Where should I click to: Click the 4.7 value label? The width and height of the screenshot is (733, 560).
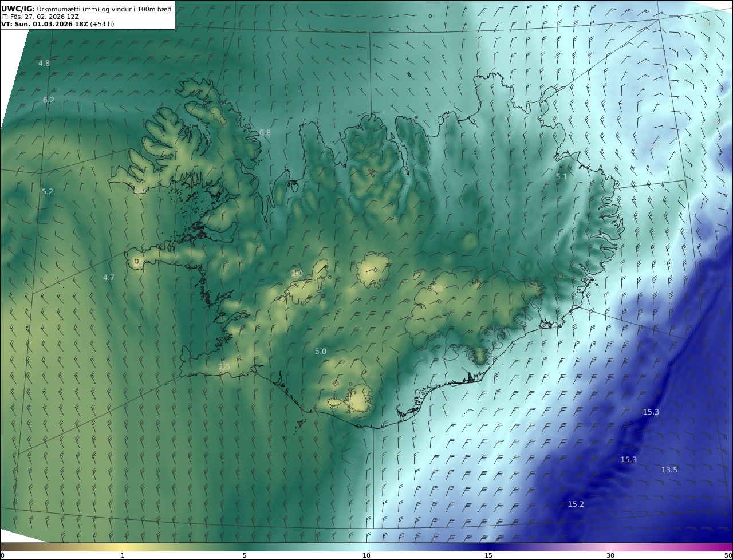pyautogui.click(x=109, y=277)
